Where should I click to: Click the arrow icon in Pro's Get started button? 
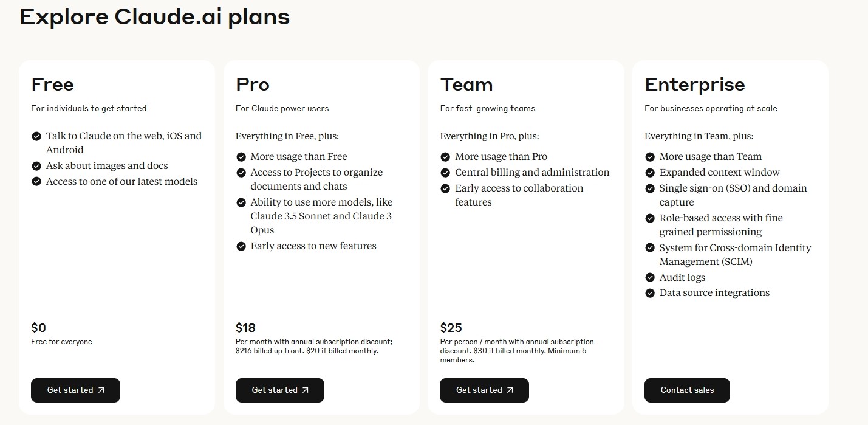click(306, 390)
